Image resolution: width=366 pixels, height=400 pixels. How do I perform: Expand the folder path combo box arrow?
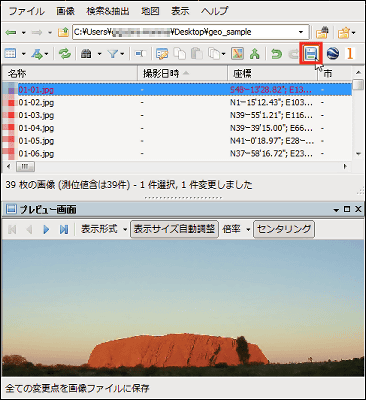pyautogui.click(x=301, y=32)
